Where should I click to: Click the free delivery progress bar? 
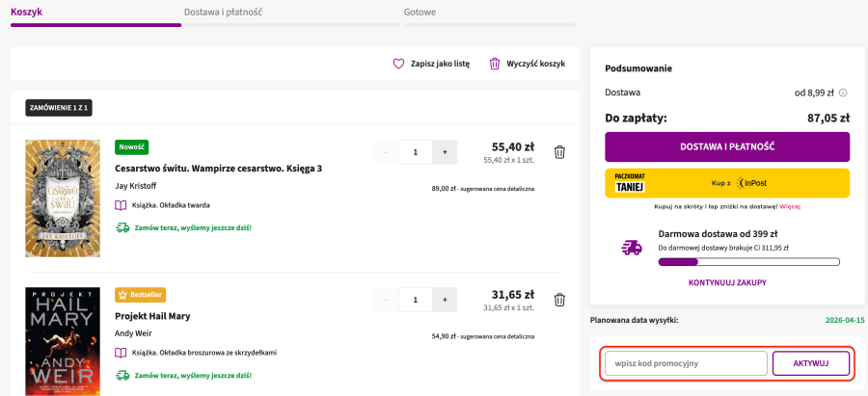click(748, 261)
